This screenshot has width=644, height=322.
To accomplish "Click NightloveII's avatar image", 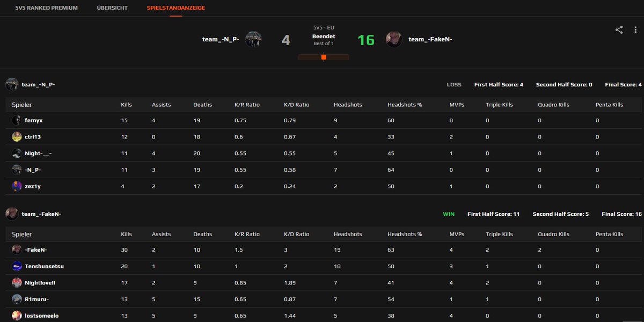I will pos(16,283).
